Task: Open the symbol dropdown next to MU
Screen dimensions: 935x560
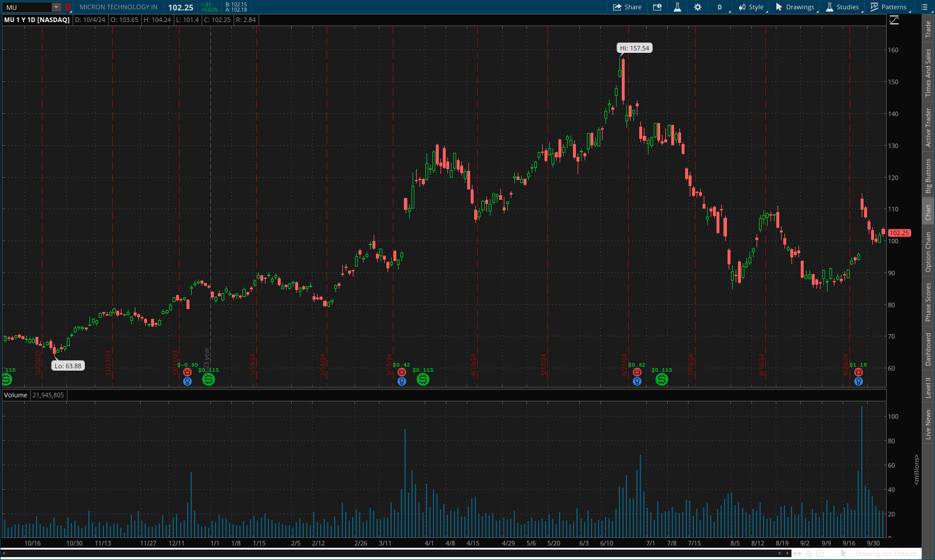Action: coord(55,7)
